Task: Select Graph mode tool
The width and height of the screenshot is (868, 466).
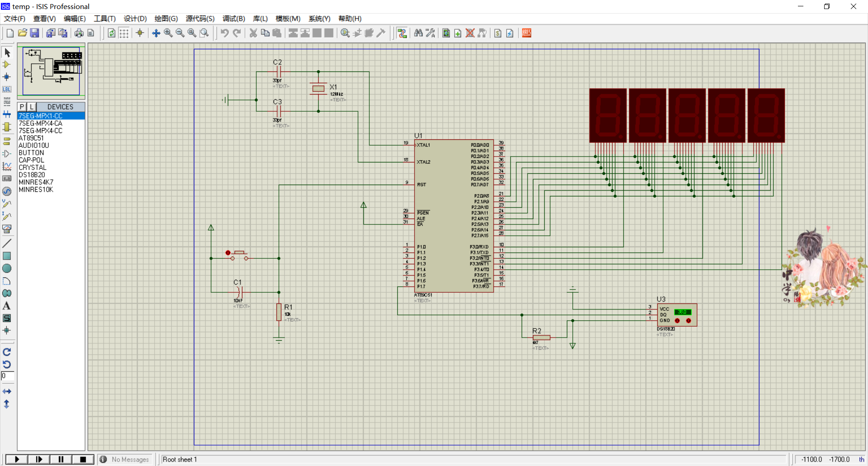Action: [x=7, y=166]
